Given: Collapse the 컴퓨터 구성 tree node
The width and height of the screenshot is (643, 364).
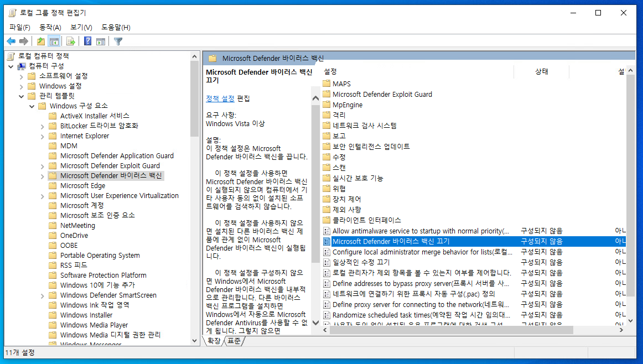Looking at the screenshot, I should tap(11, 66).
